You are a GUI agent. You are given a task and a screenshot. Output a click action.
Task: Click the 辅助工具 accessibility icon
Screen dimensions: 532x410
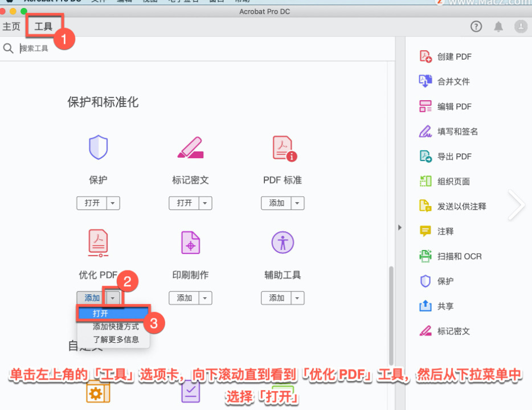[283, 243]
